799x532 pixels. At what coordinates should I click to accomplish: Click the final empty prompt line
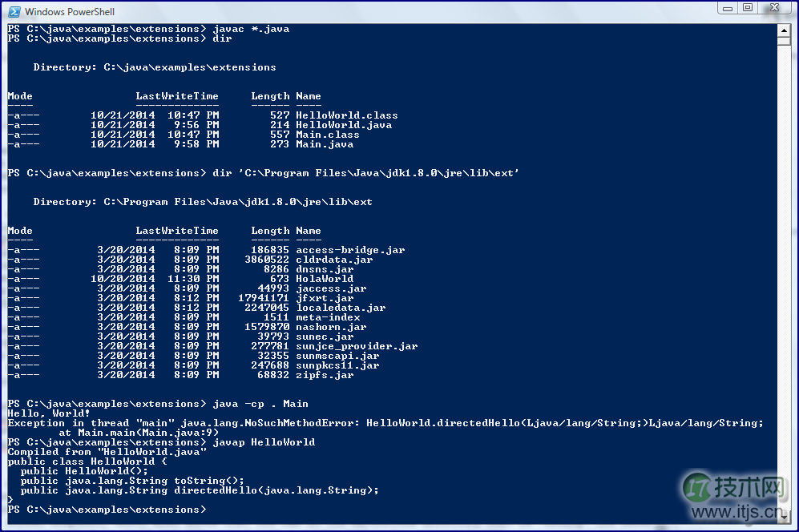click(107, 510)
